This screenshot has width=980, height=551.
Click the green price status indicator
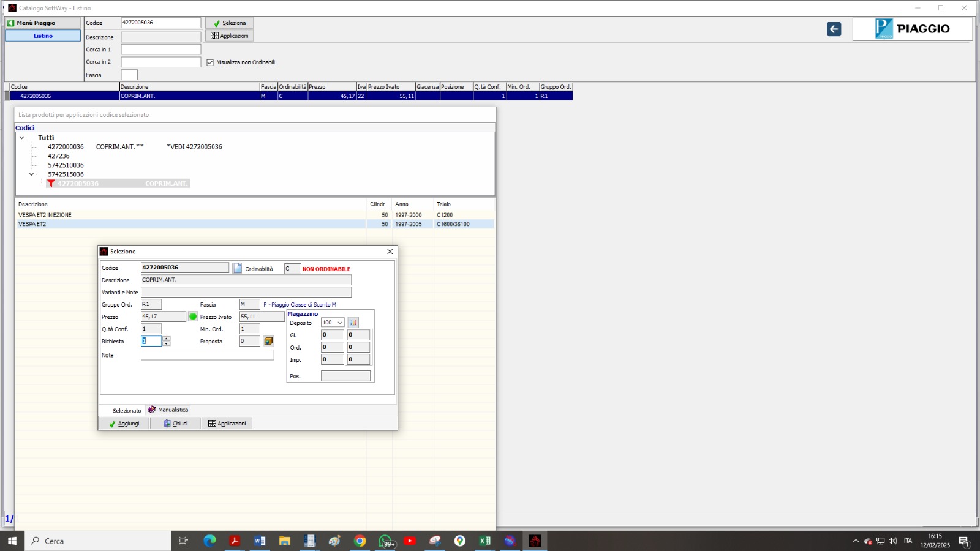pyautogui.click(x=193, y=317)
